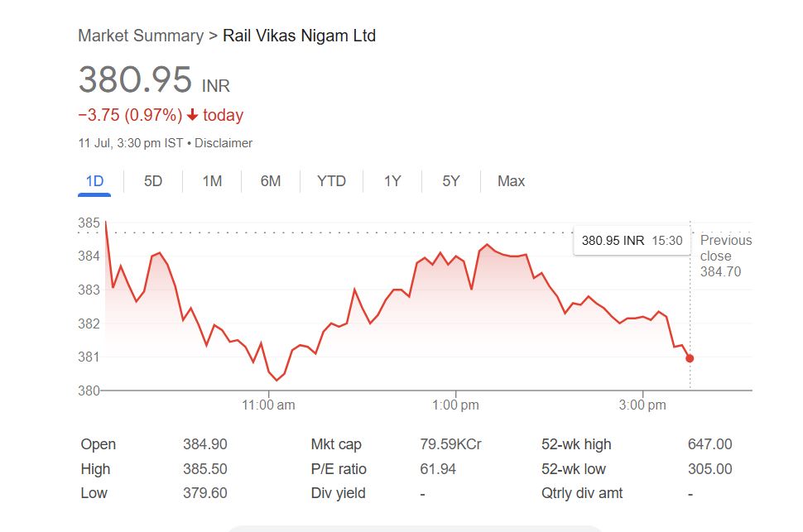Click the Market Summary breadcrumb
Viewport: 803px width, 532px height.
(140, 36)
